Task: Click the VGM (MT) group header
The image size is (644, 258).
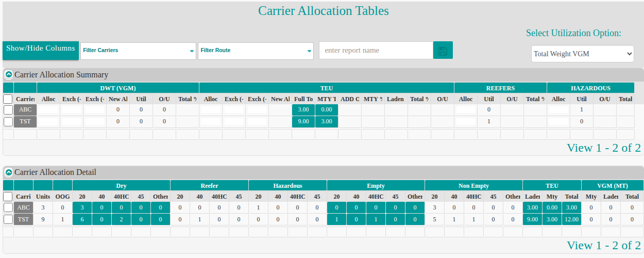Action: (613, 186)
